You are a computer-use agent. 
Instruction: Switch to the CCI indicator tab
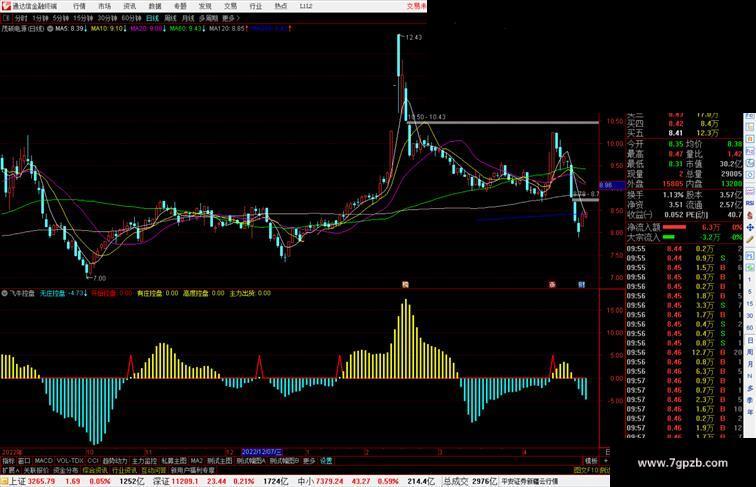coord(93,461)
